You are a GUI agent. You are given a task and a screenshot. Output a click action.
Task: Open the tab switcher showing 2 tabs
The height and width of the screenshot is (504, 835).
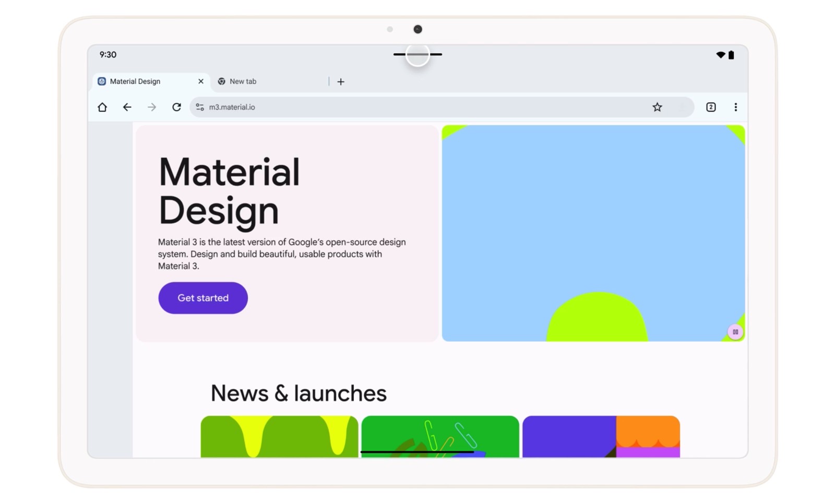coord(711,107)
